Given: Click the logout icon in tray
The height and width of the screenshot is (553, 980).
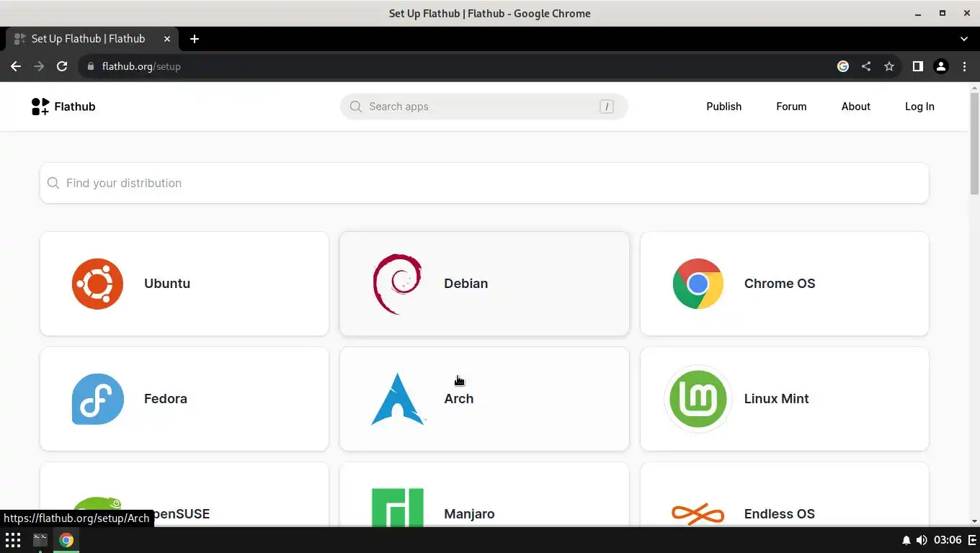Looking at the screenshot, I should (971, 540).
